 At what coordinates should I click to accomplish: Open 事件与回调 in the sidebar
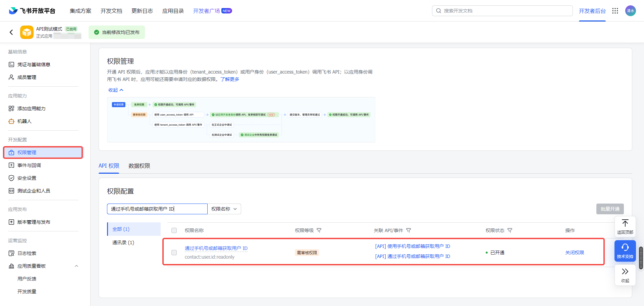[x=29, y=165]
